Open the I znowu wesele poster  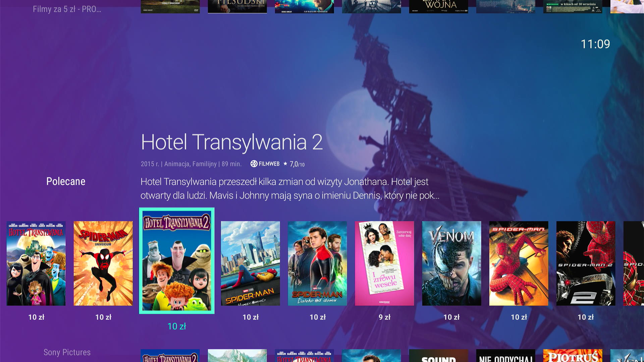click(385, 263)
